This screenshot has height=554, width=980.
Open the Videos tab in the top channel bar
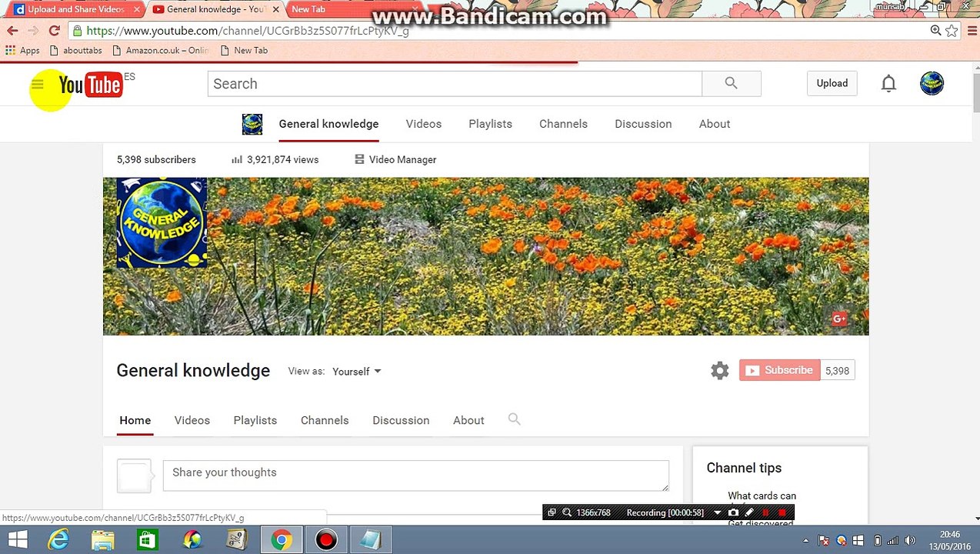[424, 124]
